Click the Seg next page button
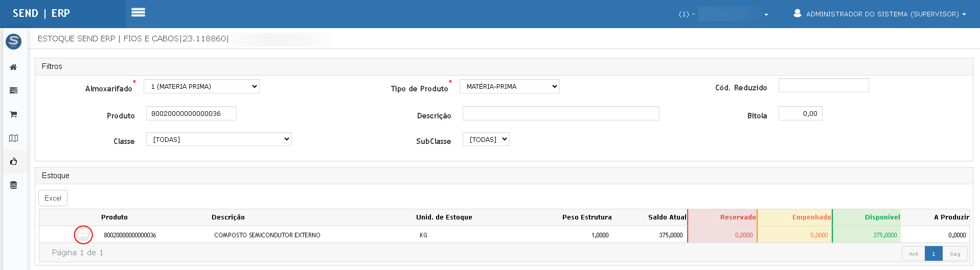 point(954,254)
